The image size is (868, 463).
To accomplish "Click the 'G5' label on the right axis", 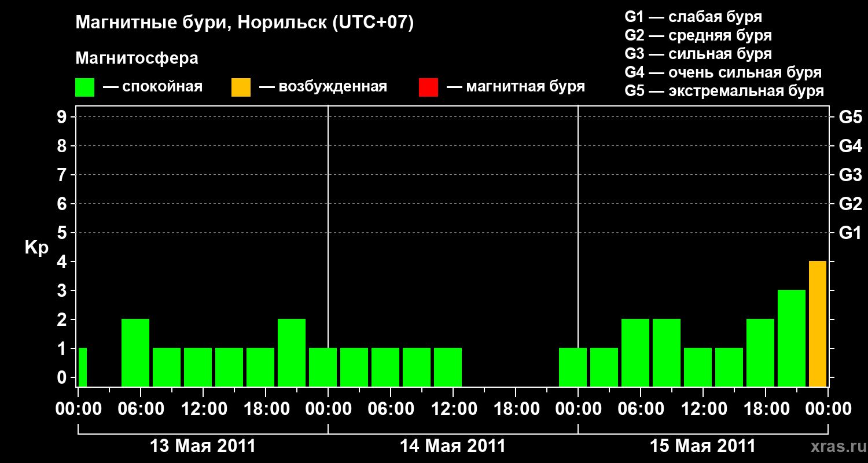I will coord(851,117).
